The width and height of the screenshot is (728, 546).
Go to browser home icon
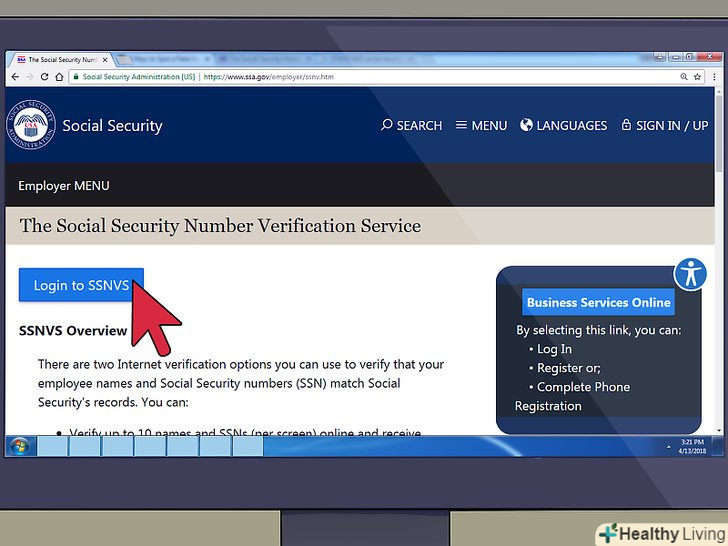[x=59, y=77]
